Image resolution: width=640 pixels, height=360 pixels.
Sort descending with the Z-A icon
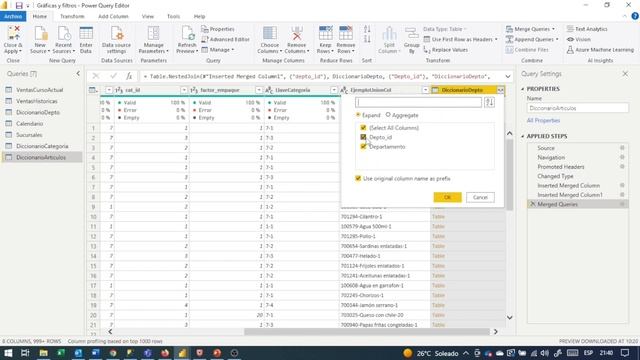tap(367, 39)
